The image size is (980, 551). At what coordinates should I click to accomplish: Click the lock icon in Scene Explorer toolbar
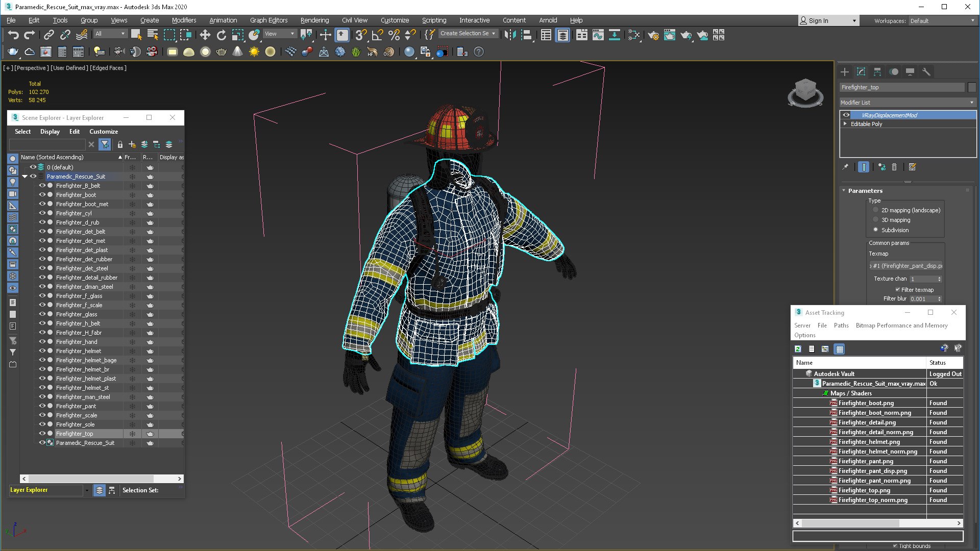(120, 144)
